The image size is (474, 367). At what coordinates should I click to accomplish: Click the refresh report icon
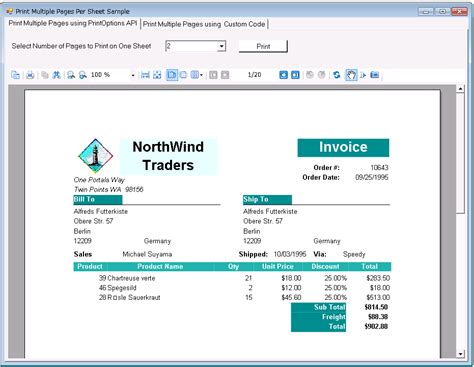click(x=337, y=75)
